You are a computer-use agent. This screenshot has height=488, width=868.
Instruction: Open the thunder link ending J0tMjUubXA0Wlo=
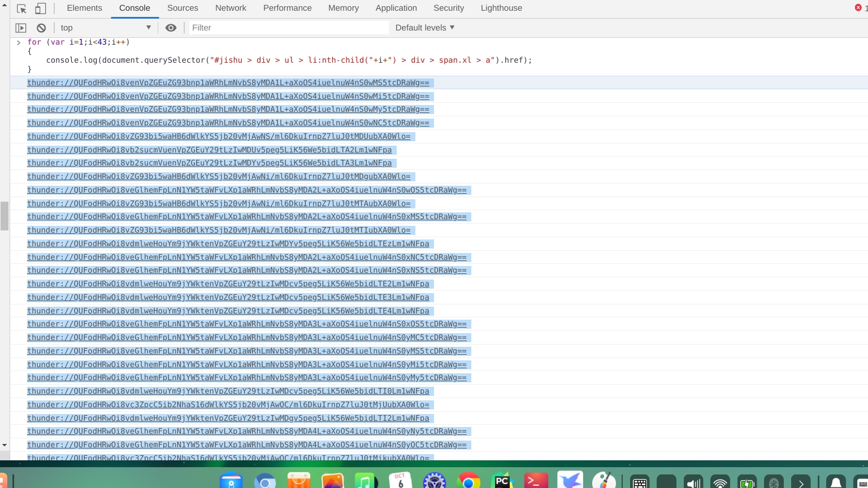coord(228,405)
